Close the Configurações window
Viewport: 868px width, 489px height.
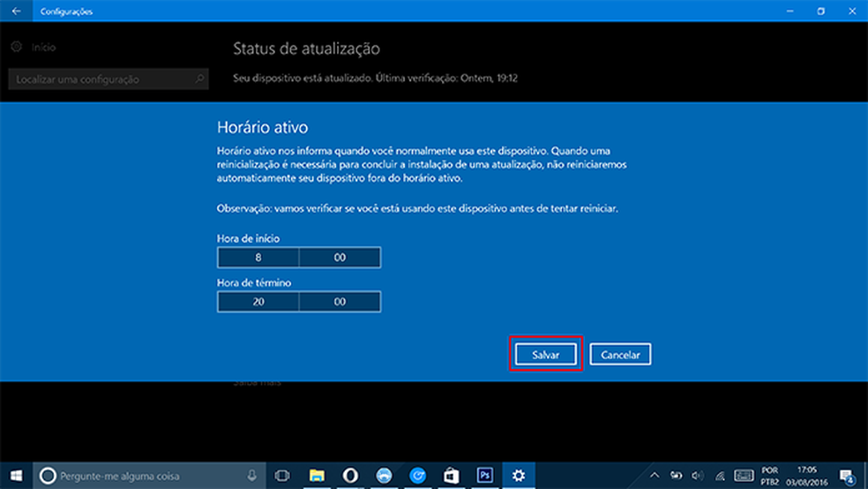pos(852,11)
